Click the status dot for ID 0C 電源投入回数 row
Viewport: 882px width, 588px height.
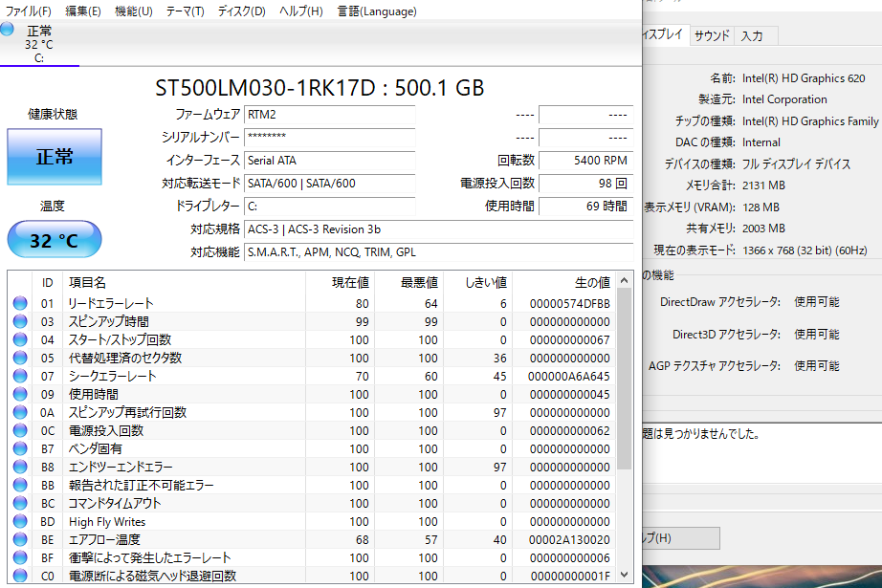coord(20,430)
